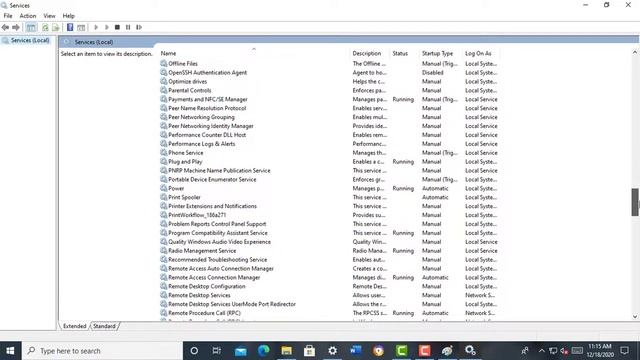This screenshot has width=640, height=360.
Task: Click the Start Service play button
Action: click(x=96, y=27)
